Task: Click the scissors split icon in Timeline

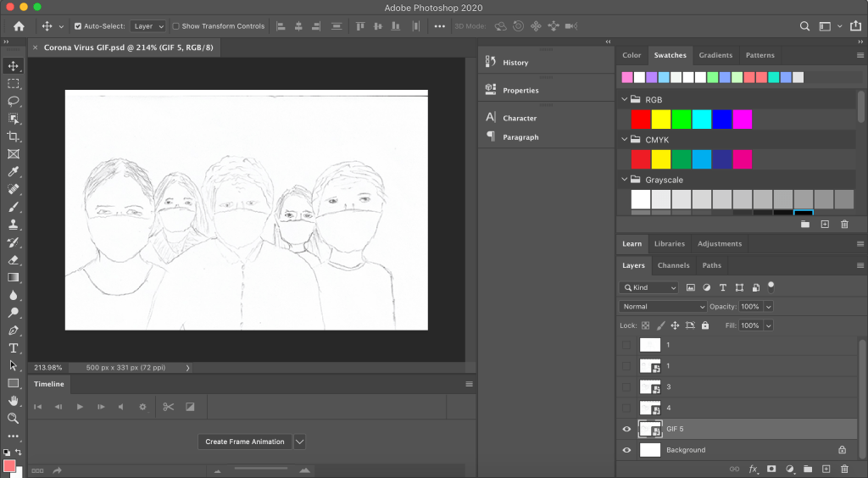Action: [168, 407]
